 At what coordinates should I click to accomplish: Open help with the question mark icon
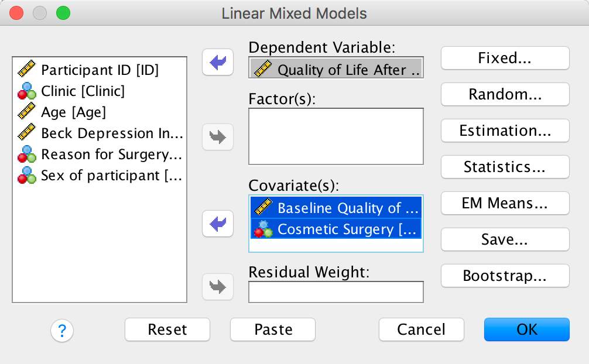click(62, 331)
